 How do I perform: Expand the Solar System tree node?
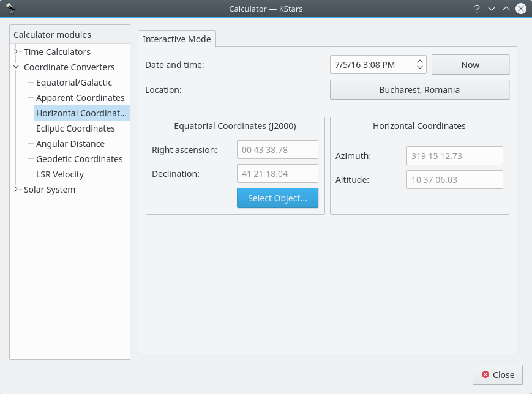(16, 190)
